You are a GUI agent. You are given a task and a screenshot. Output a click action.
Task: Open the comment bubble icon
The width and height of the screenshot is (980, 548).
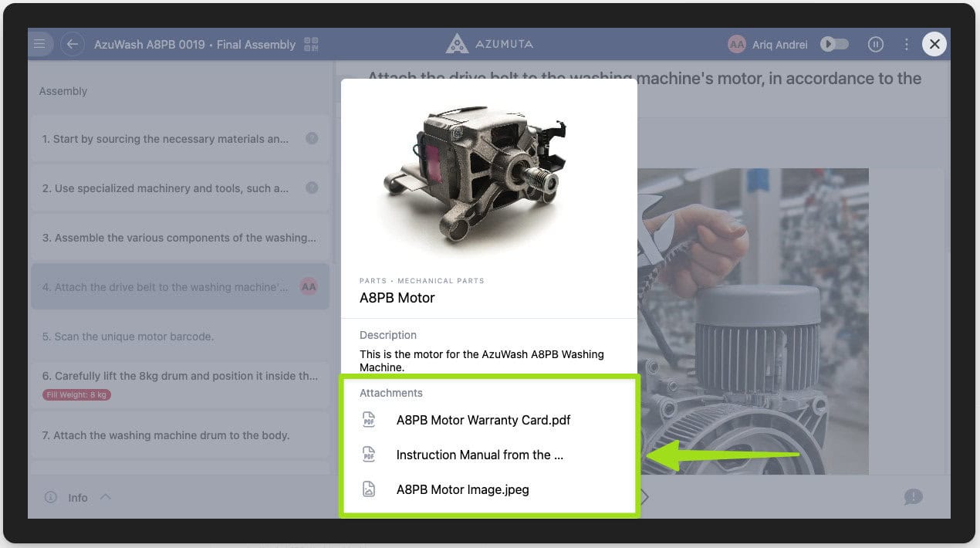point(913,497)
